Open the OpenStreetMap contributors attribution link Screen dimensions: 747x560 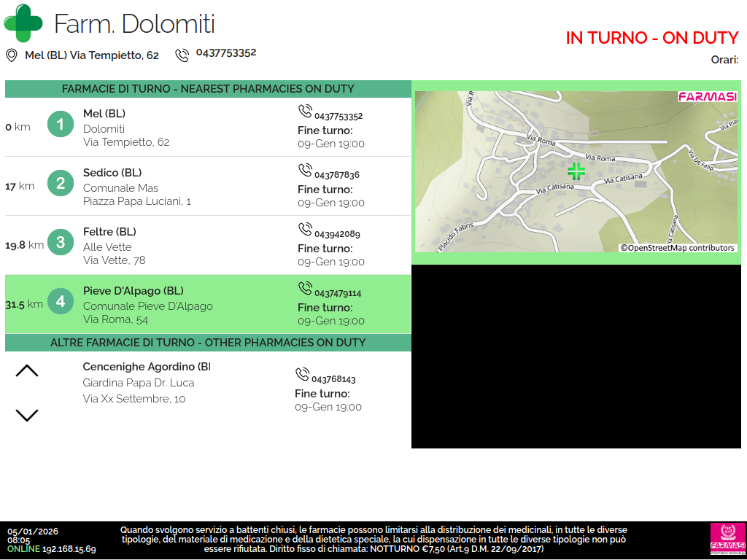tap(678, 248)
